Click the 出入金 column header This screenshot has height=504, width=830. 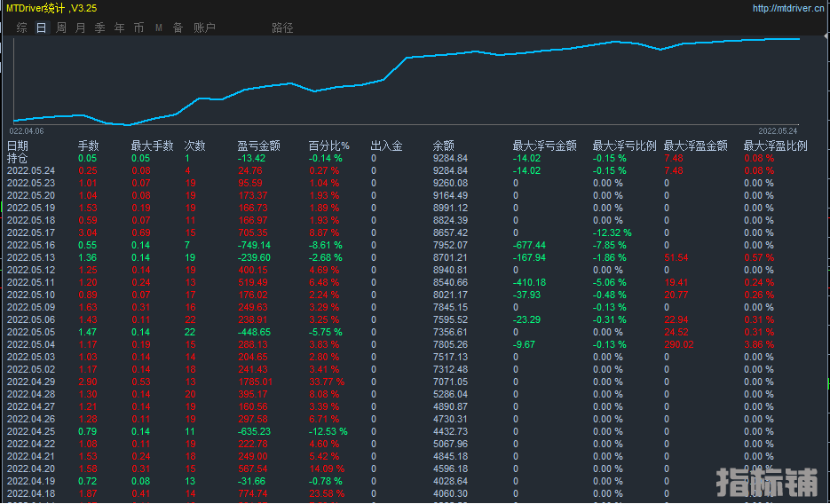point(386,146)
